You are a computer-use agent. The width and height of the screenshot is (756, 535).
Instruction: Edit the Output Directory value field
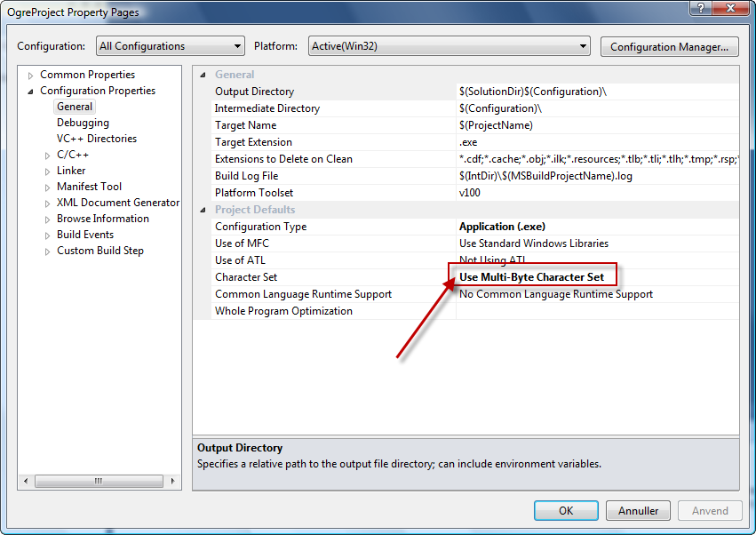(x=597, y=92)
